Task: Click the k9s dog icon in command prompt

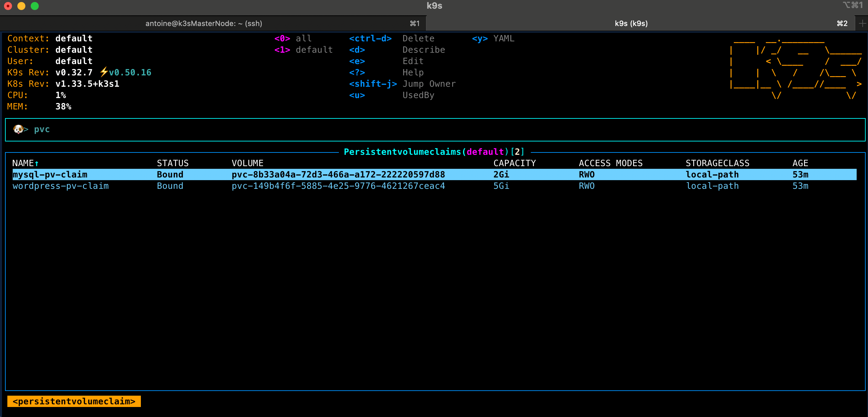Action: 18,129
